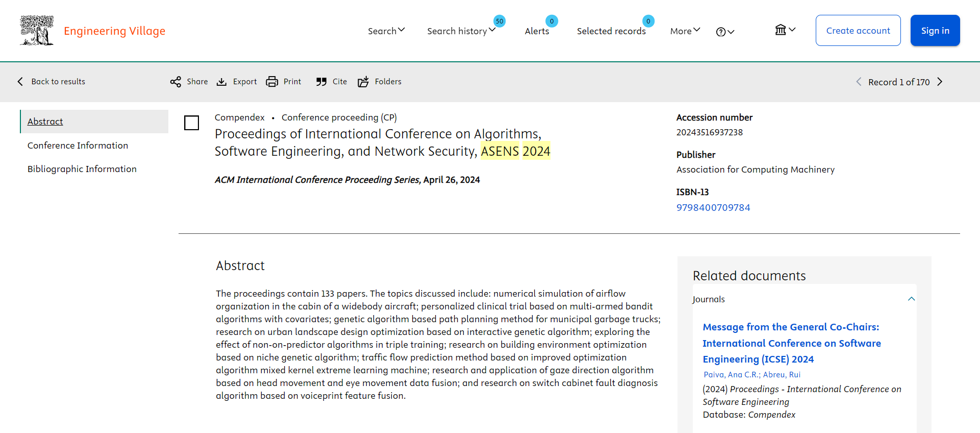Click the Alerts count badge
Viewport: 980px width, 433px height.
click(551, 21)
